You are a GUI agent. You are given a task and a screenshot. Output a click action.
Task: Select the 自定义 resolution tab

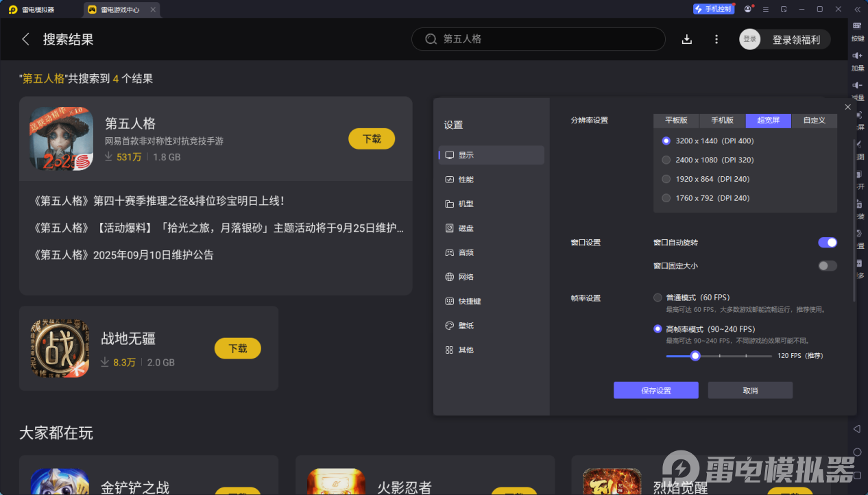tap(814, 120)
